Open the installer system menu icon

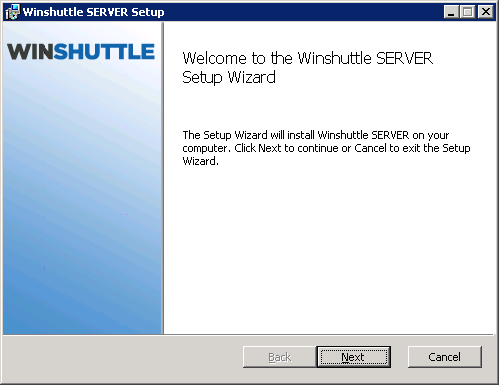12,12
